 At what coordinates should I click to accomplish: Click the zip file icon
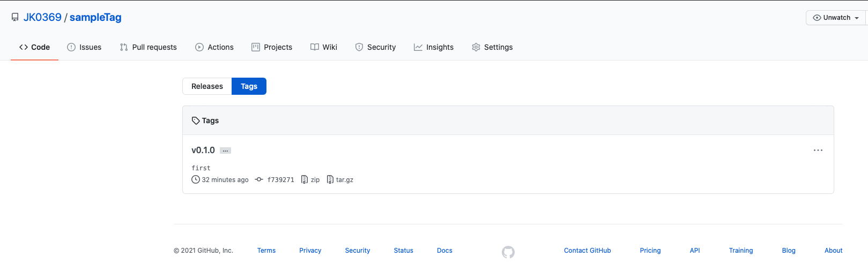pos(305,179)
